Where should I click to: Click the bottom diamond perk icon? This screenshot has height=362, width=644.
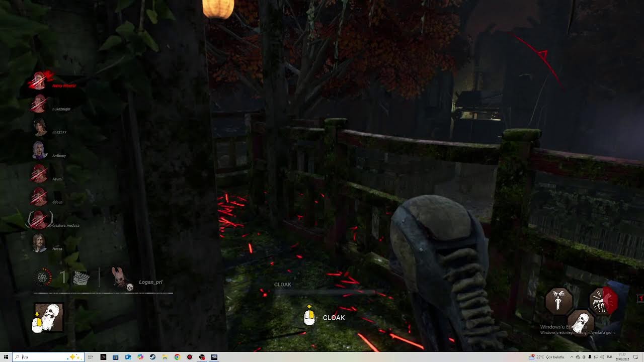click(581, 322)
